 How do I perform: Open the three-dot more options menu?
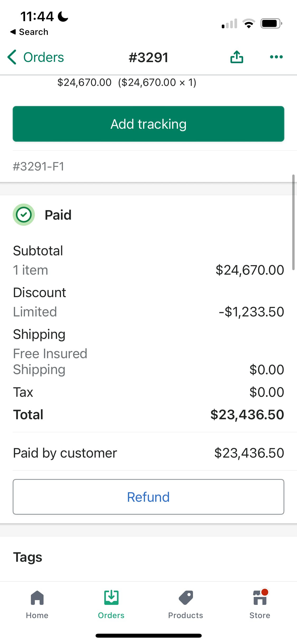(x=276, y=57)
